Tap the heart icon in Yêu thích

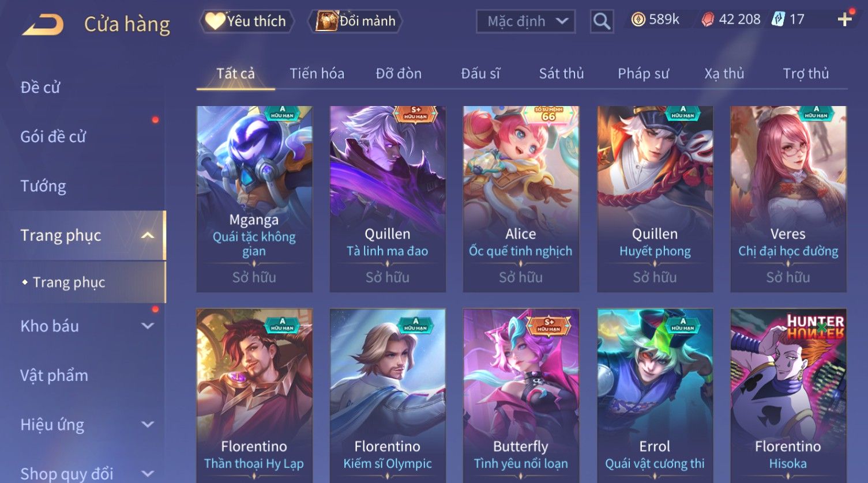coord(215,21)
